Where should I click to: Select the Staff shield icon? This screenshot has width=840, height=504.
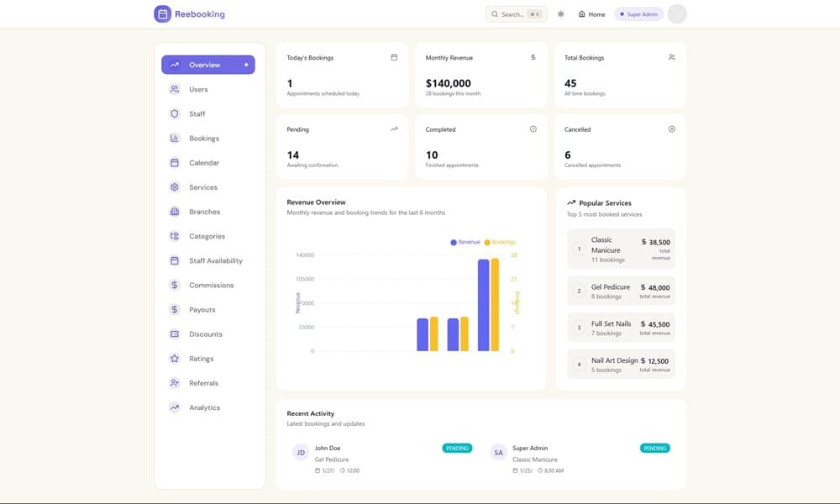(175, 113)
